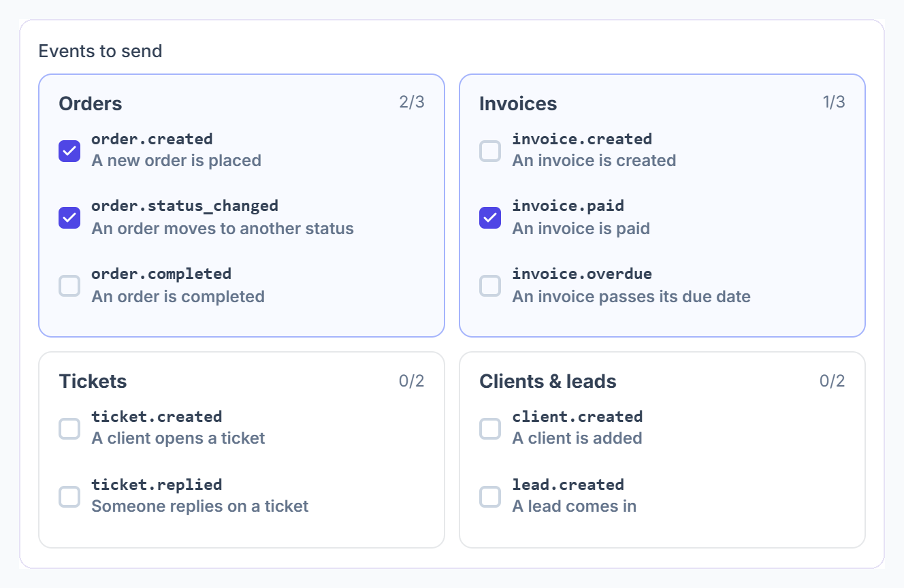Click the "invoice.created" event name
Viewport: 904px width, 588px height.
(582, 139)
